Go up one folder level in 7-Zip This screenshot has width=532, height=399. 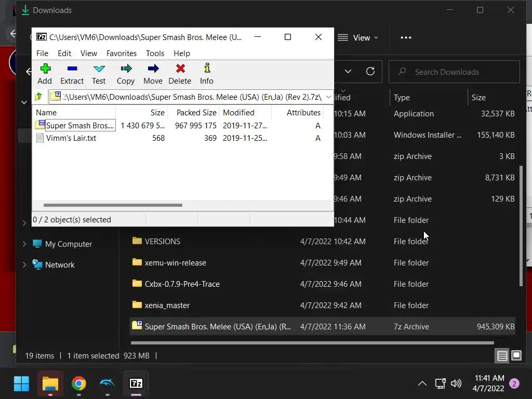(x=38, y=97)
